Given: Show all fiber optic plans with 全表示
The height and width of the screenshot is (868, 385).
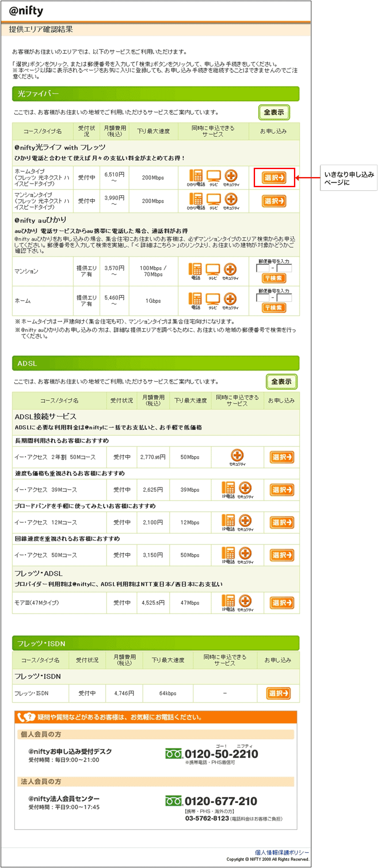Looking at the screenshot, I should pos(274,112).
